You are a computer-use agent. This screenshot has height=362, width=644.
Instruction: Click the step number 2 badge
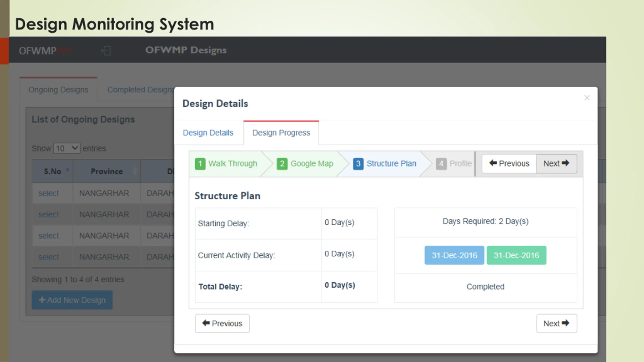tap(282, 164)
